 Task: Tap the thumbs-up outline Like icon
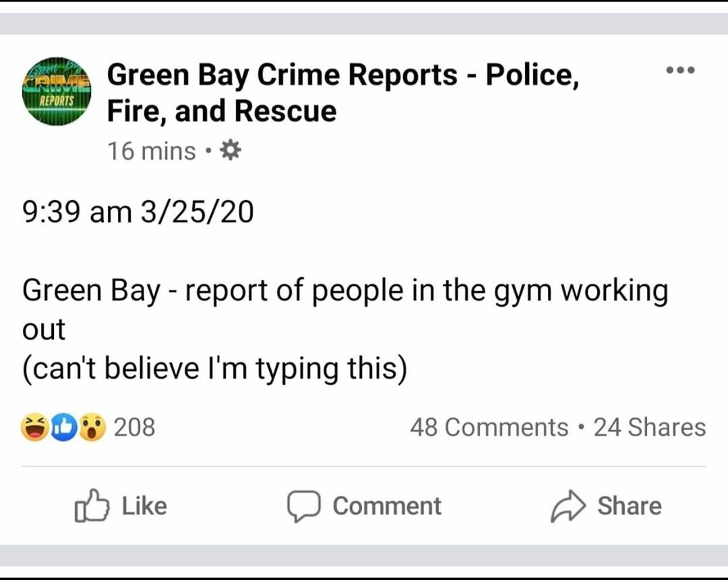[x=92, y=506]
